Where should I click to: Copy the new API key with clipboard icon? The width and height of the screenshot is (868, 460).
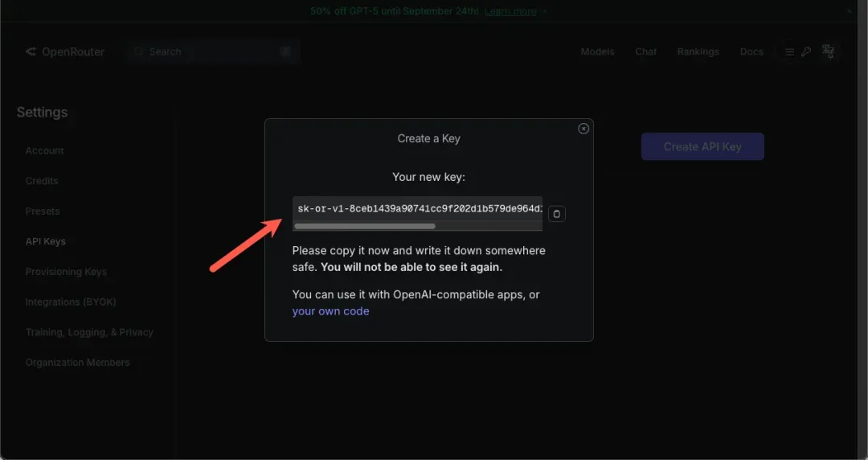tap(557, 214)
